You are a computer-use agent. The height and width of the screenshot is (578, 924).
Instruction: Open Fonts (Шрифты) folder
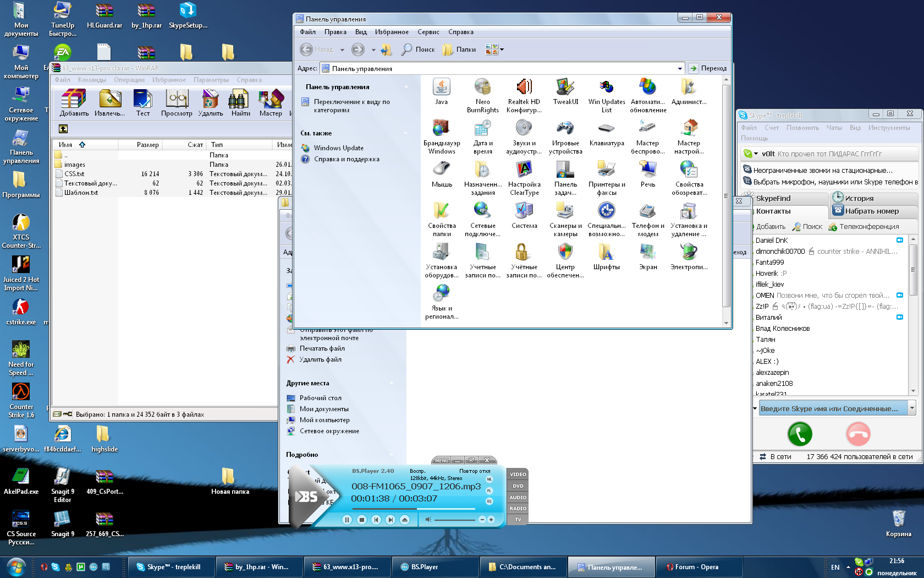607,257
